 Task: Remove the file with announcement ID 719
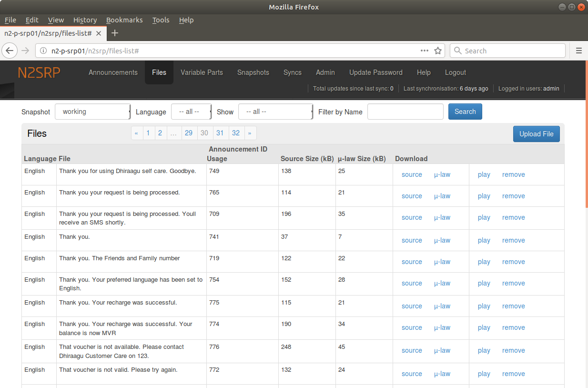click(514, 262)
